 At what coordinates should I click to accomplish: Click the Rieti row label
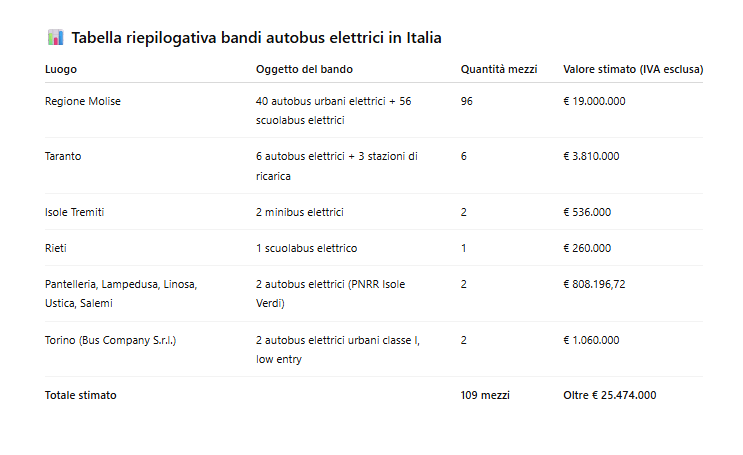click(56, 248)
